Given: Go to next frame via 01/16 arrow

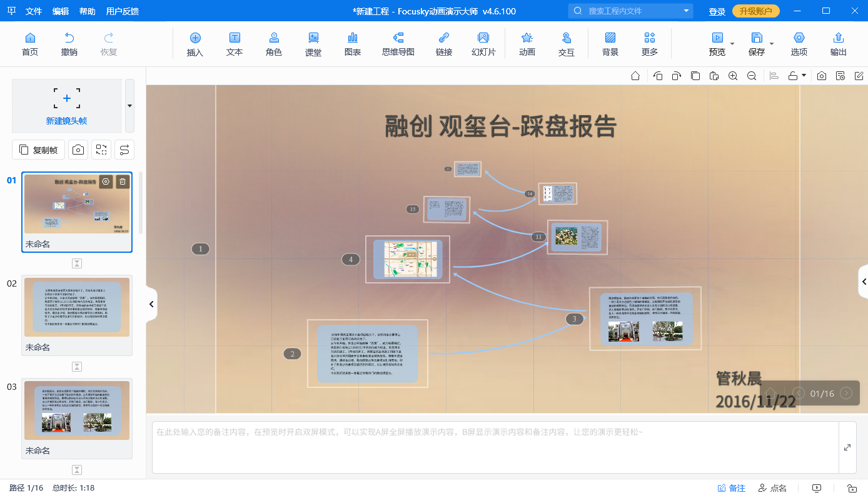Looking at the screenshot, I should 846,394.
